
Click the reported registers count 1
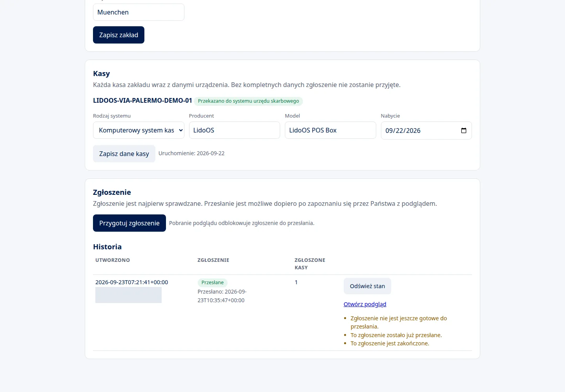click(x=296, y=282)
